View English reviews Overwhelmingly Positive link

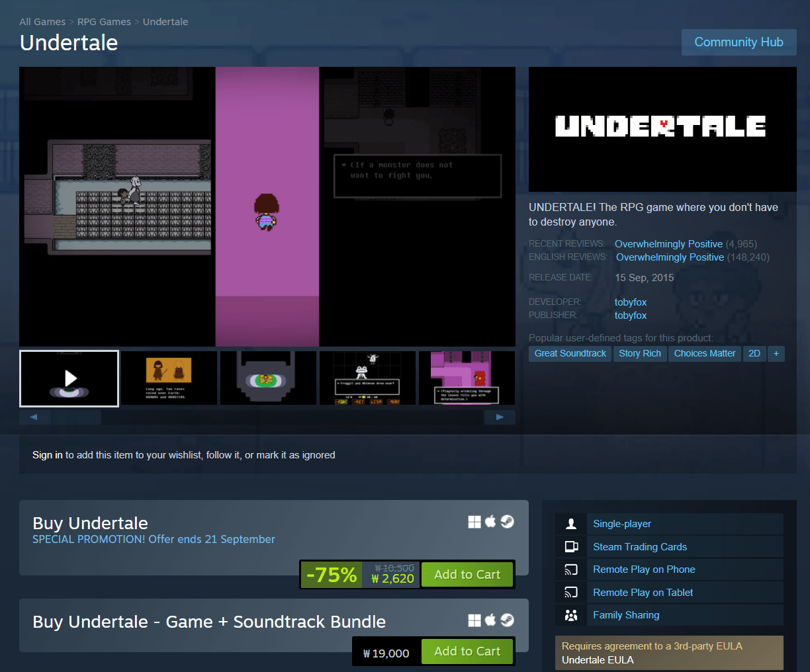tap(670, 257)
